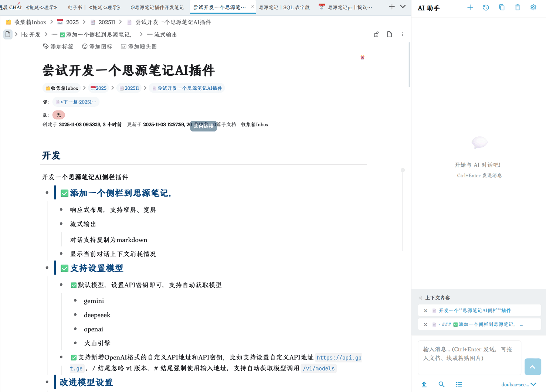Open AI assistant settings gear
This screenshot has height=392, width=546.
click(x=533, y=7)
